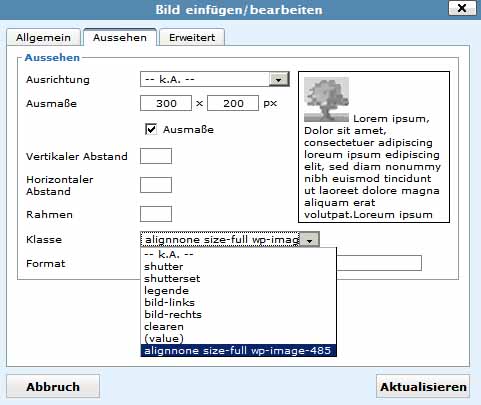Click the width field showing 300
Screen dimensions: 481x405
click(166, 103)
